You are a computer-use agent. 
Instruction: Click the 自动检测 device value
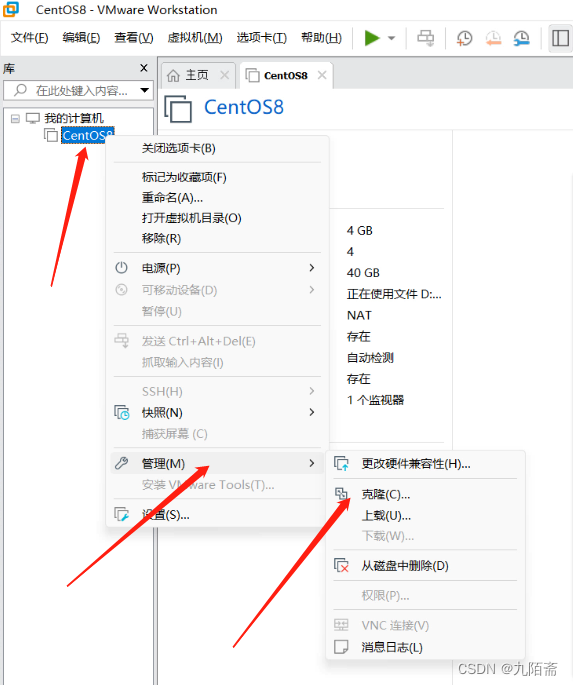(370, 358)
